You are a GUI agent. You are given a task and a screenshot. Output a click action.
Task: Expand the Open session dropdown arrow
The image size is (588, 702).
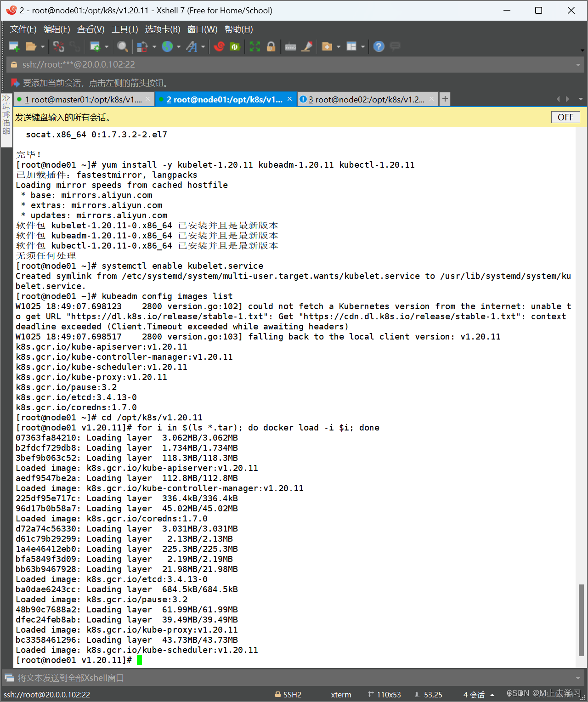pos(42,46)
